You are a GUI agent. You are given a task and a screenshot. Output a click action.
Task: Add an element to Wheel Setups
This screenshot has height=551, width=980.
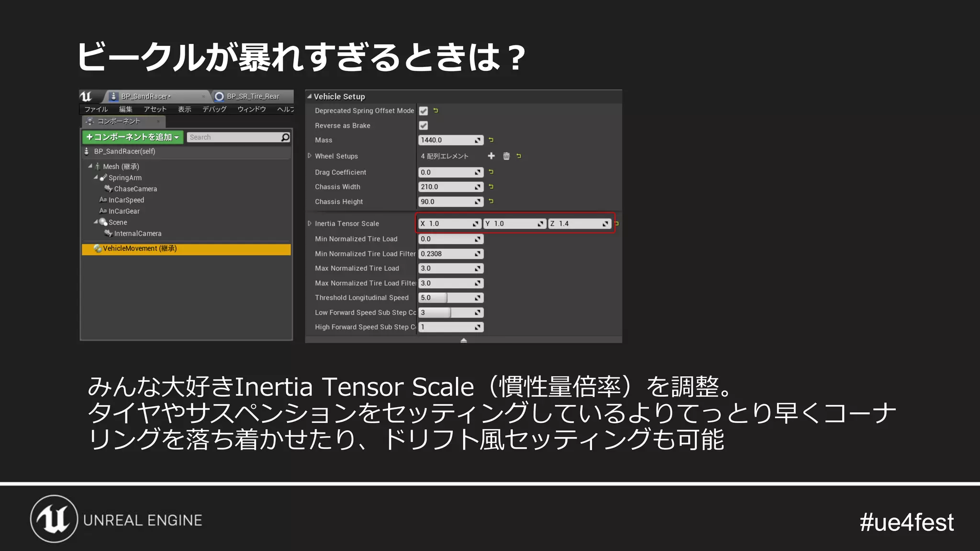pos(491,156)
